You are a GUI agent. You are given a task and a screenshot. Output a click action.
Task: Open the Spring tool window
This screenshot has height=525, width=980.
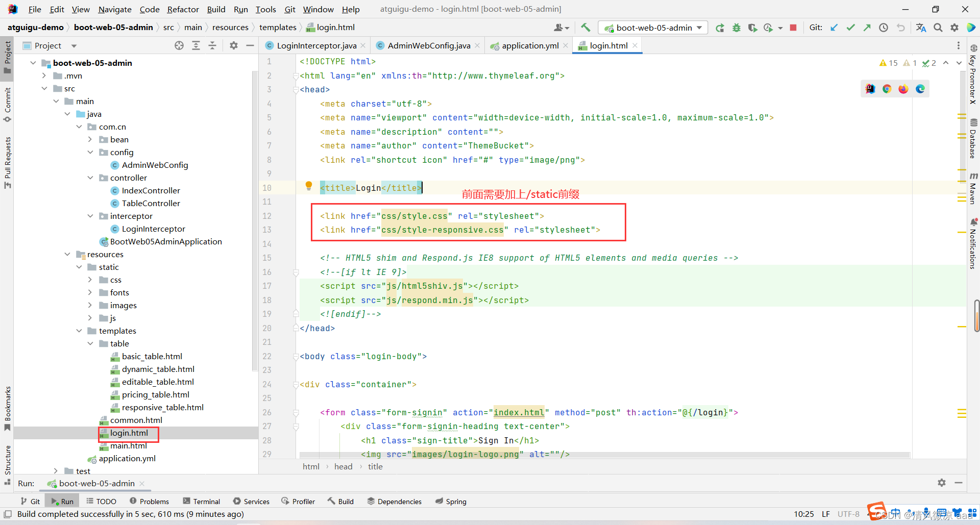click(x=451, y=501)
